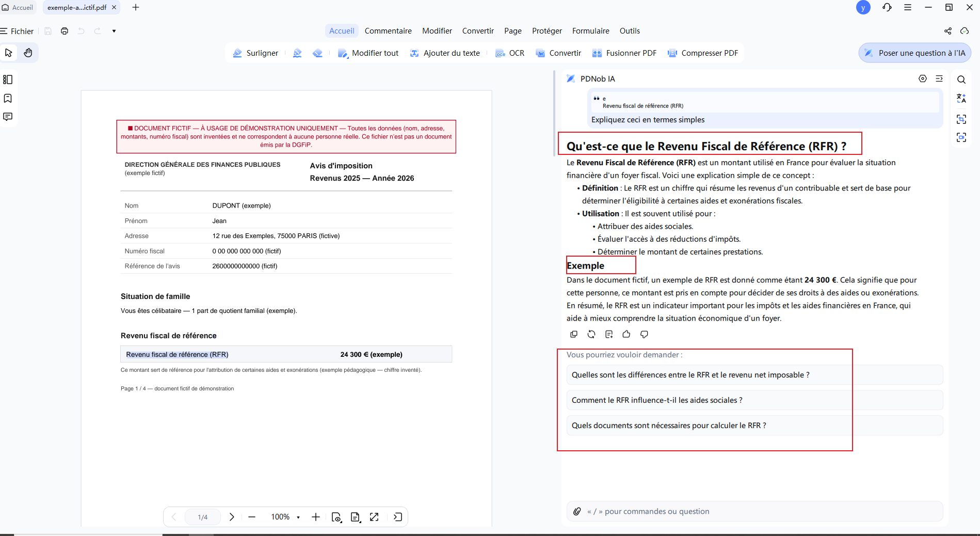980x536 pixels.
Task: Click the print icon
Action: [x=65, y=31]
